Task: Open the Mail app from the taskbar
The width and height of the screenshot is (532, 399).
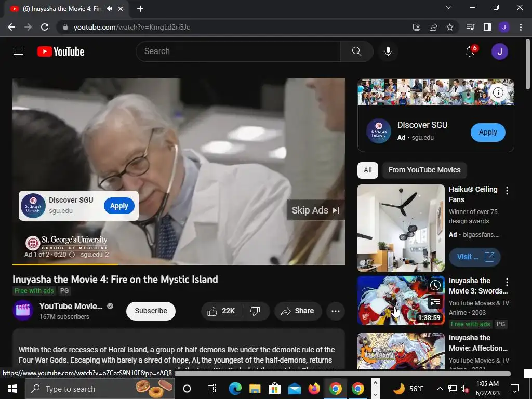Action: [295, 389]
